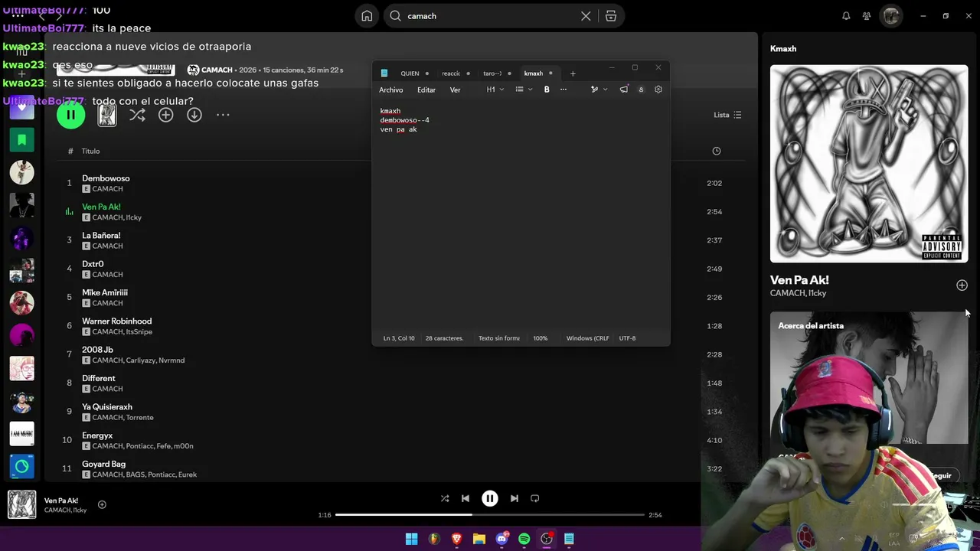Pause the album with the green button

point(70,115)
